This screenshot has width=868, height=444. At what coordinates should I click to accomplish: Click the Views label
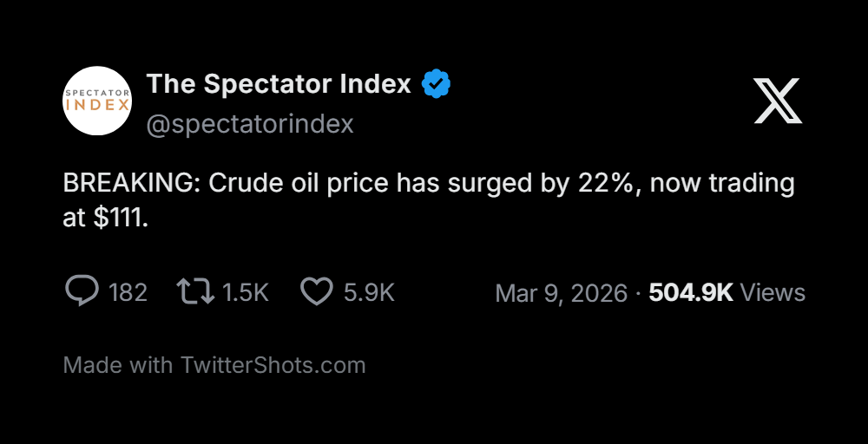pyautogui.click(x=773, y=292)
